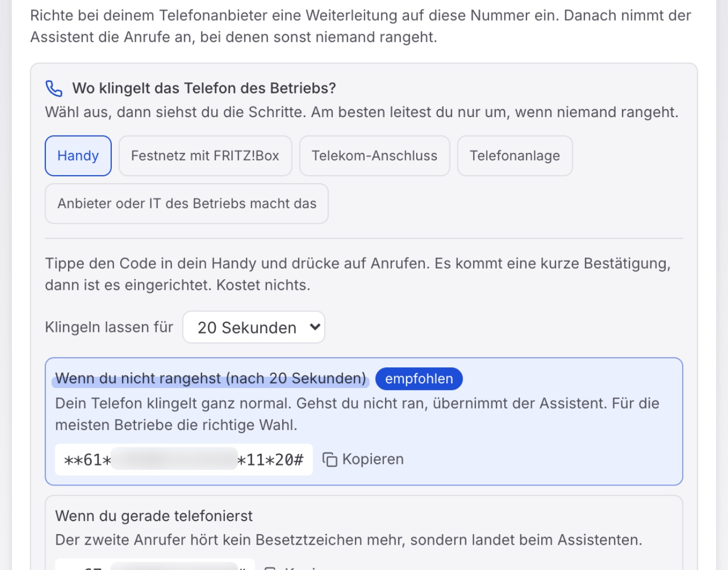Screen dimensions: 728x570
Task: Choose Festnetz mit FRITZ!Box
Action: point(205,156)
